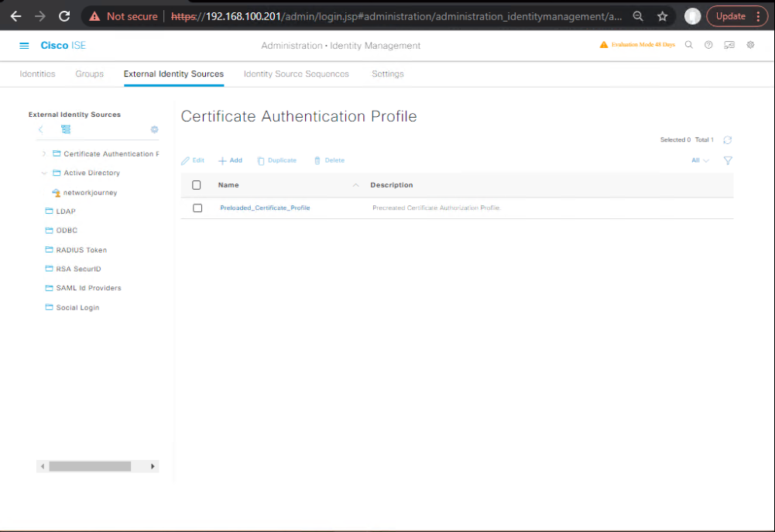Open the browser profile avatar
The image size is (775, 532).
[692, 16]
